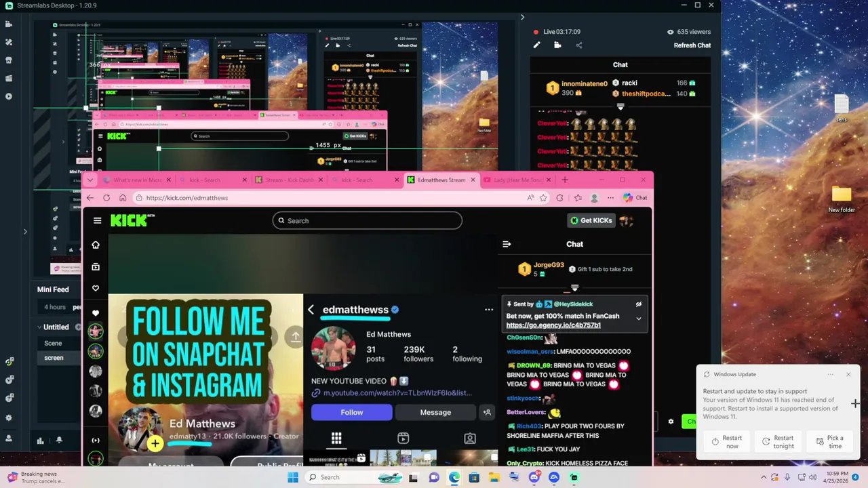Screen dimensions: 868x488
Task: Expand Kick chat leaderboard arrow
Action: pyautogui.click(x=574, y=288)
